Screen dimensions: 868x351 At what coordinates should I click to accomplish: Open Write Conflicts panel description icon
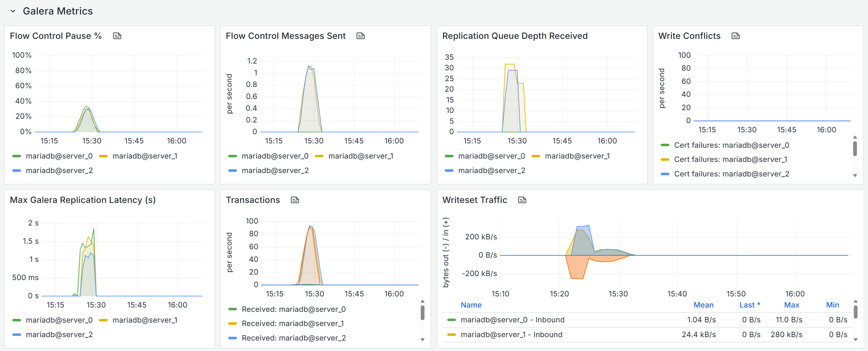(x=735, y=36)
